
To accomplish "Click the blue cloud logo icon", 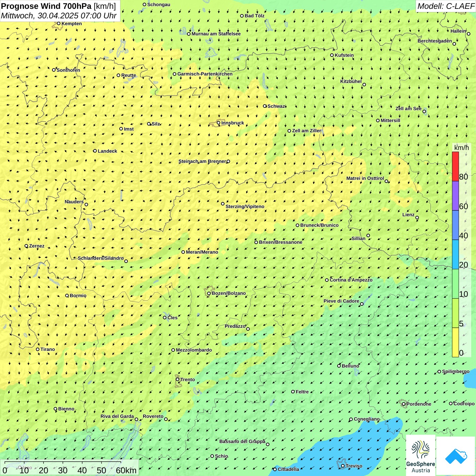I will (456, 456).
